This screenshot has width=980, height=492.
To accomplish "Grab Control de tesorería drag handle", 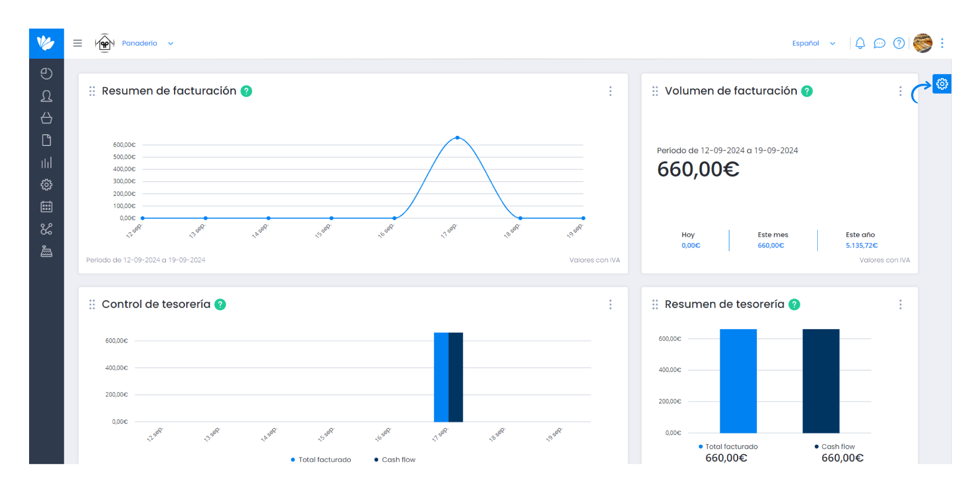I will (x=92, y=304).
